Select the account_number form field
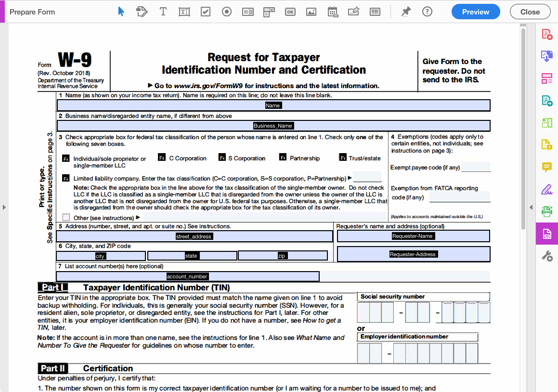The image size is (558, 392). pos(188,276)
